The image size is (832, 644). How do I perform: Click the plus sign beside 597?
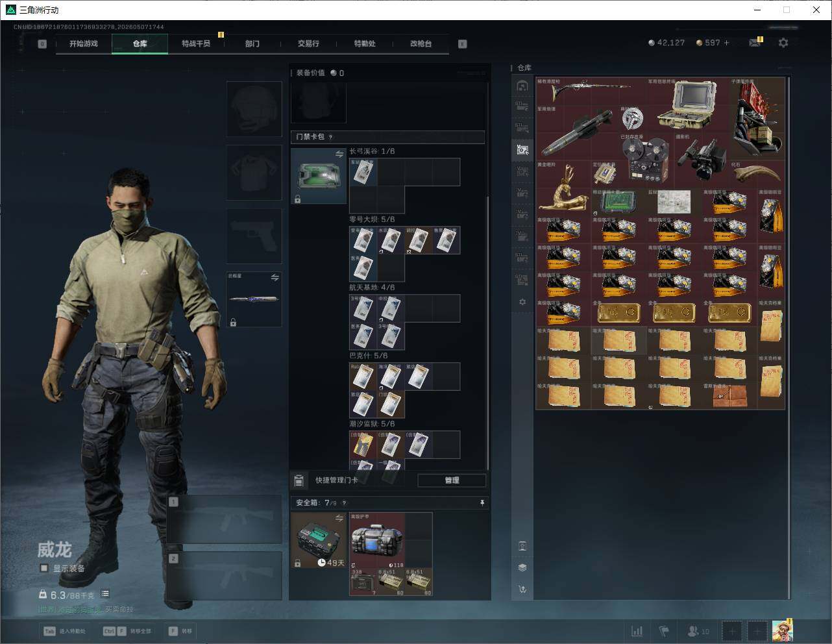727,43
